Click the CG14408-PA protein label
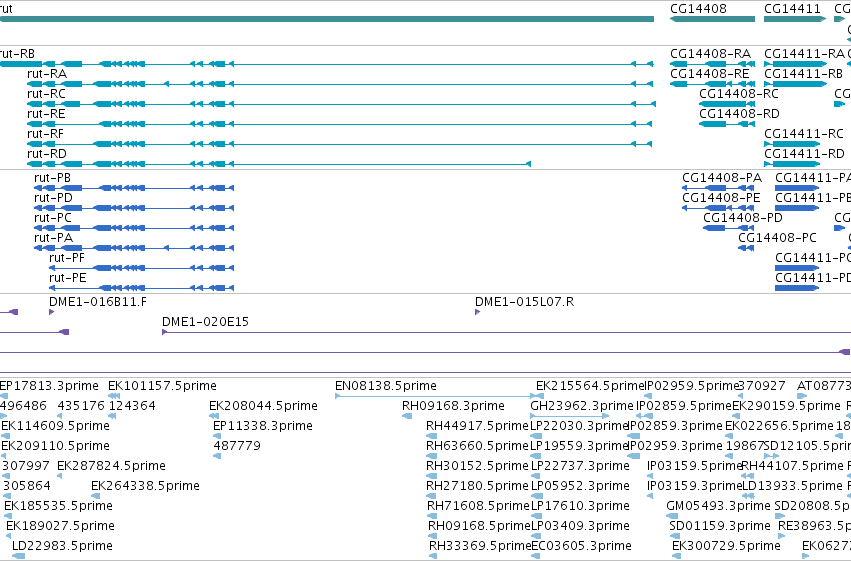Screen dimensions: 851x561 coord(722,178)
